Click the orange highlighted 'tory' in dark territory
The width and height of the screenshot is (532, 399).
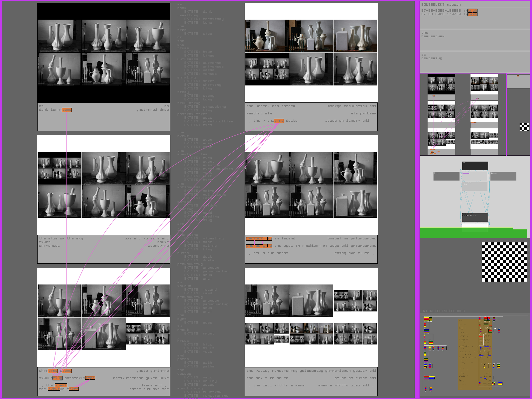(x=66, y=110)
